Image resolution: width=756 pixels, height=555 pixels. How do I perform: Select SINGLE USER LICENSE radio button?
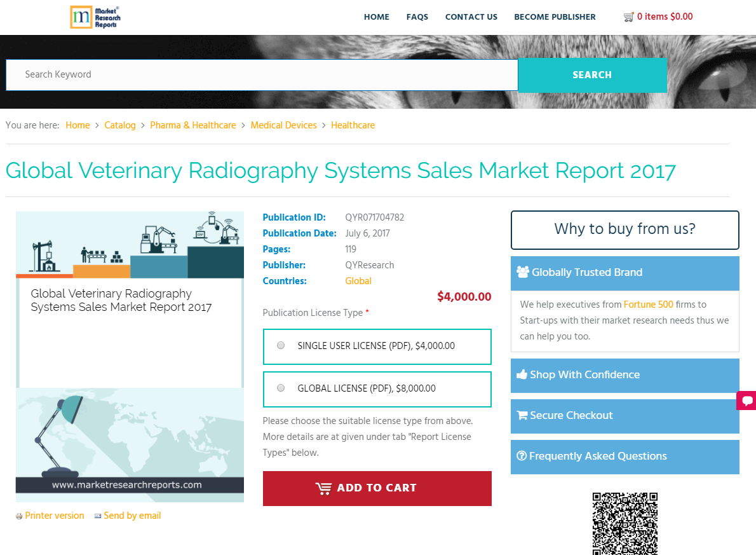coord(280,345)
